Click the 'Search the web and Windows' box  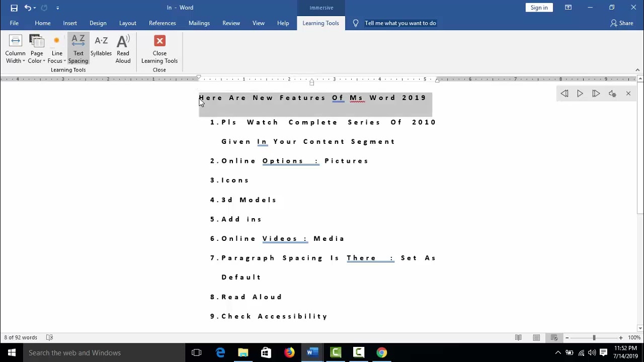pyautogui.click(x=104, y=352)
